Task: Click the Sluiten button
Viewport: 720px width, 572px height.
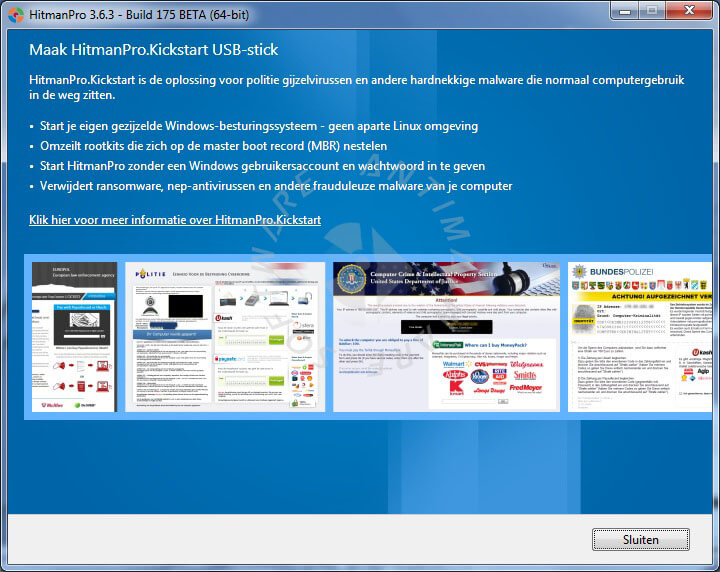Action: (x=641, y=539)
